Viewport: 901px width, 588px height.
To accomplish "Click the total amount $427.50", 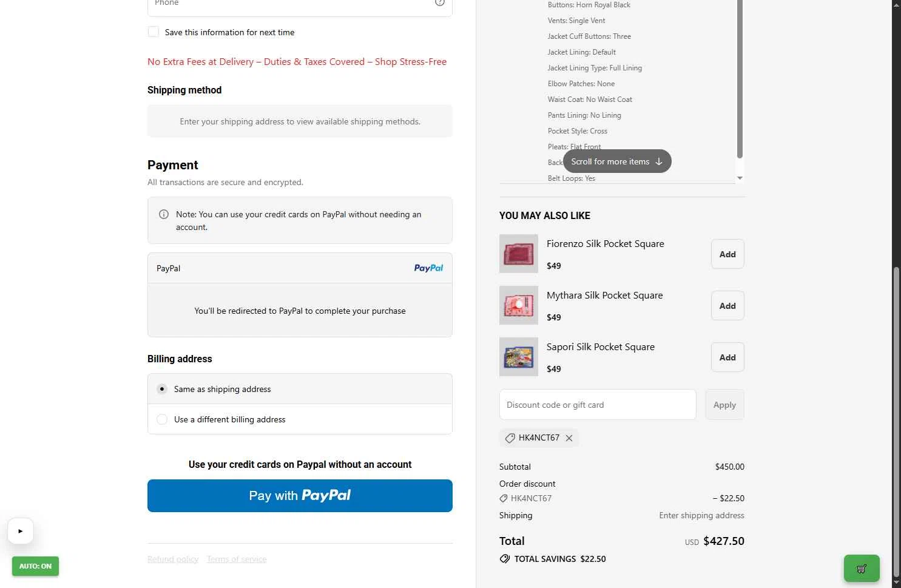I will click(x=724, y=541).
